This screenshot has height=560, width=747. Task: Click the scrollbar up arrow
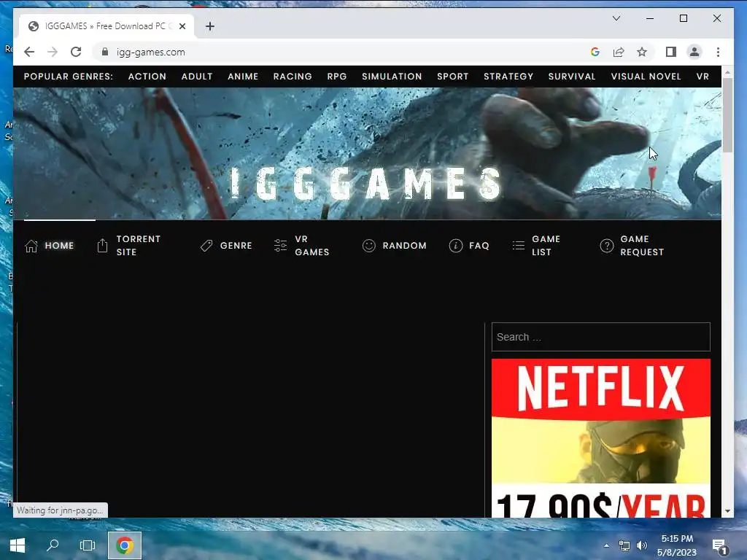tap(727, 72)
